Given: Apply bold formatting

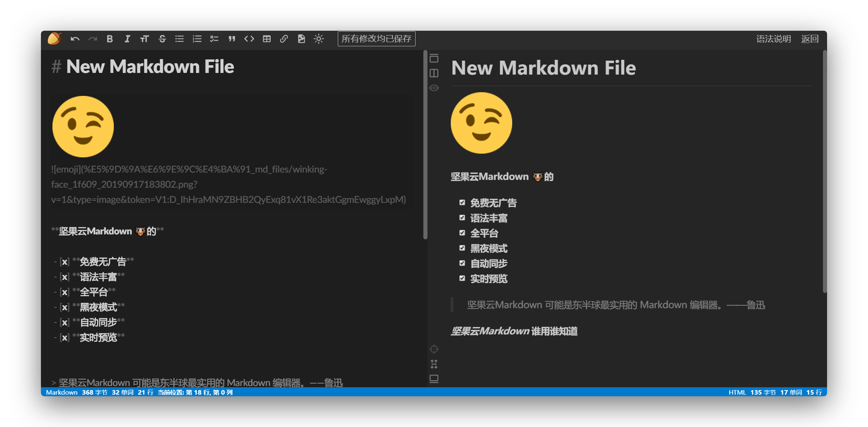Looking at the screenshot, I should (110, 39).
